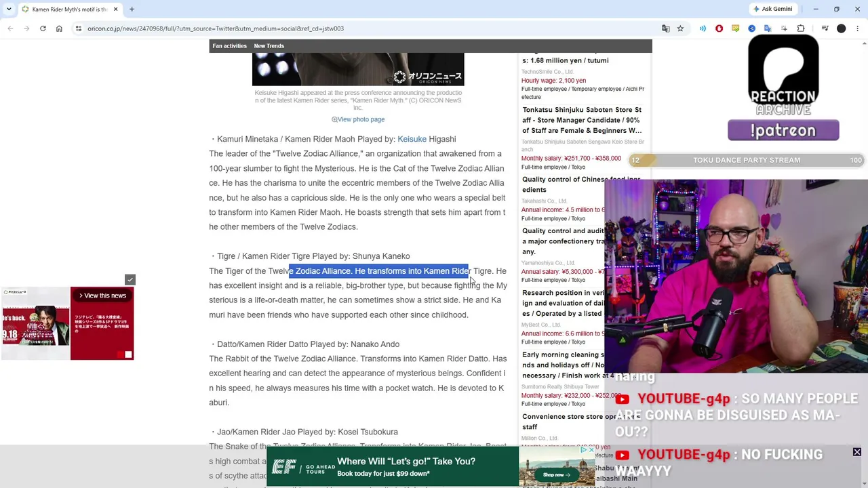Viewport: 868px width, 488px height.
Task: Open the blue eye extension
Action: [x=751, y=28]
